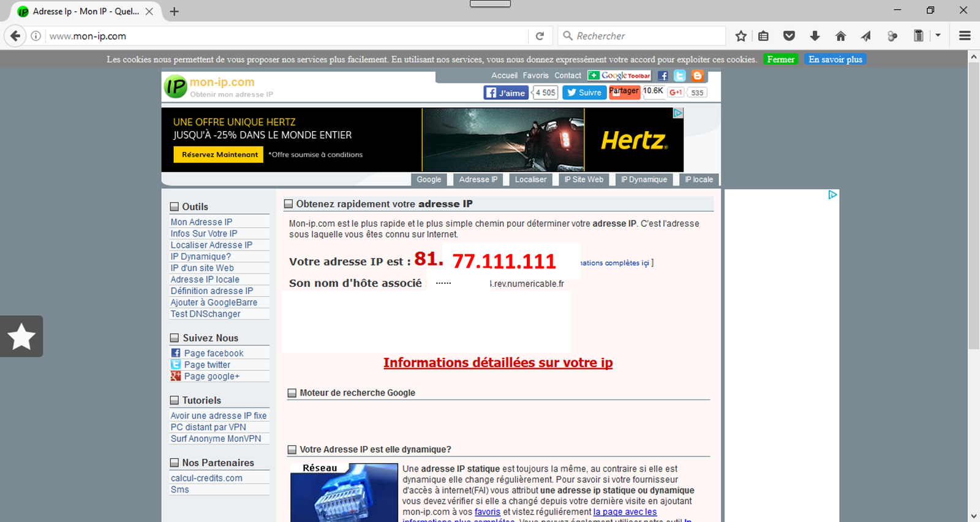980x522 pixels.
Task: Click the AdChoices icon in right ad column
Action: [832, 194]
